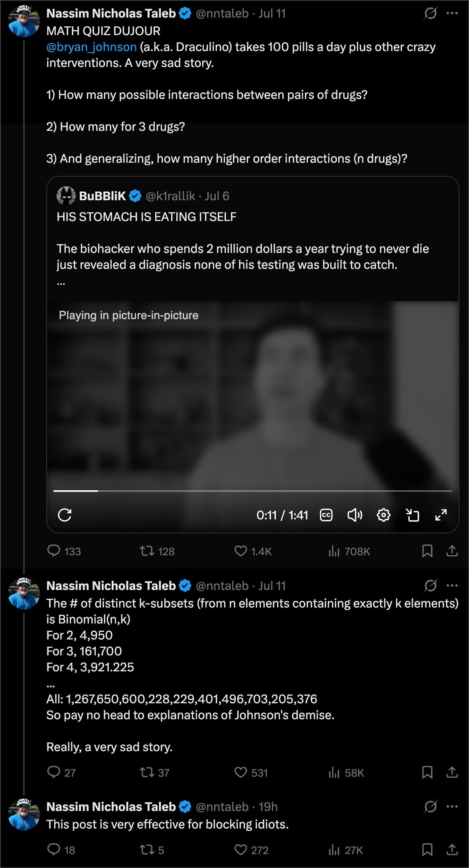Open video settings gear
This screenshot has width=469, height=868.
[384, 515]
